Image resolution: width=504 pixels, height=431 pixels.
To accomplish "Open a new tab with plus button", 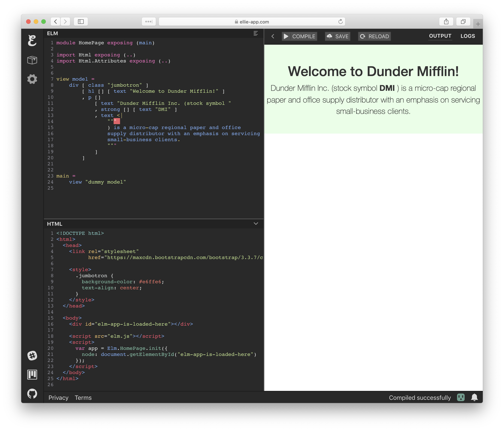I will [x=478, y=24].
